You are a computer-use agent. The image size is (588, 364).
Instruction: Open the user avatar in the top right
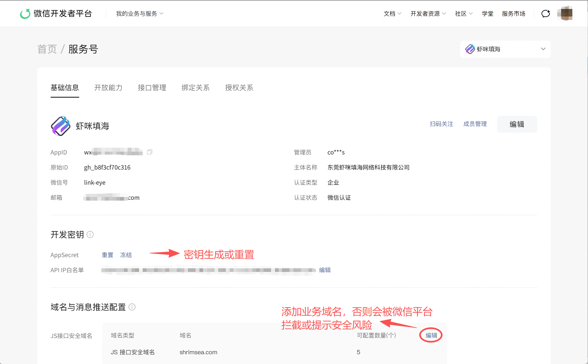(x=565, y=13)
